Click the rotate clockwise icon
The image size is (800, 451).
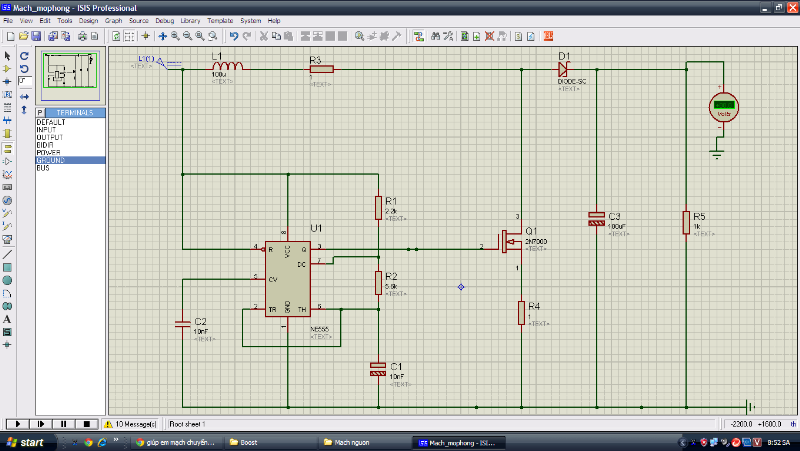point(24,56)
